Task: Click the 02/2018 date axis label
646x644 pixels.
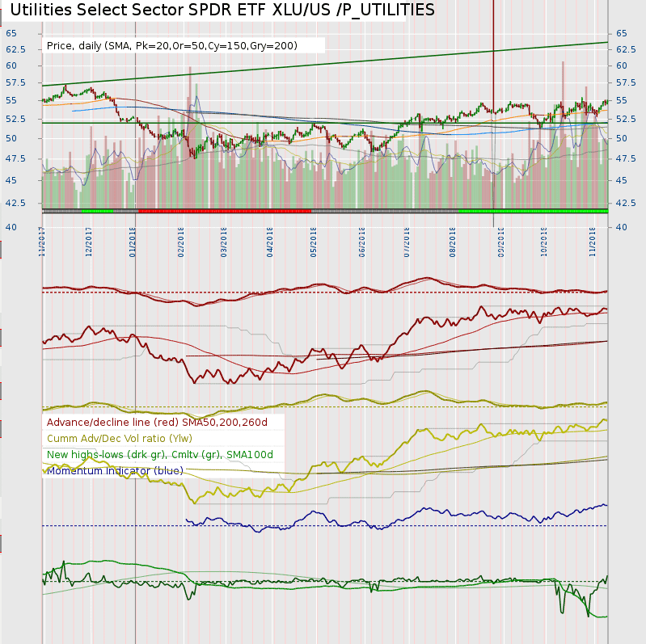Action: (181, 242)
